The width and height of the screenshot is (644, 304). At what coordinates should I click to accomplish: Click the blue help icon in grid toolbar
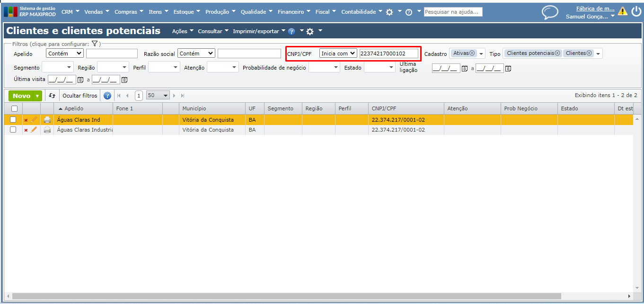point(107,96)
